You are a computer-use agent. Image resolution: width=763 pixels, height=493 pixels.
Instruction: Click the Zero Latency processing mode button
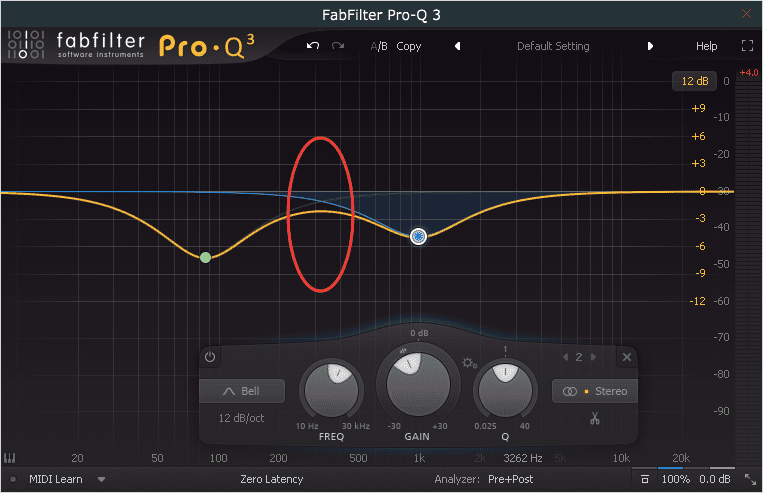coord(271,479)
